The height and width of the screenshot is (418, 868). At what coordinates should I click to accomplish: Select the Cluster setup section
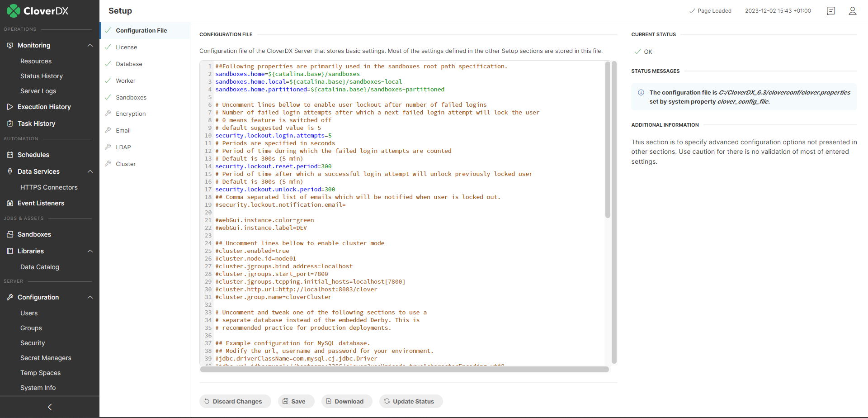126,164
